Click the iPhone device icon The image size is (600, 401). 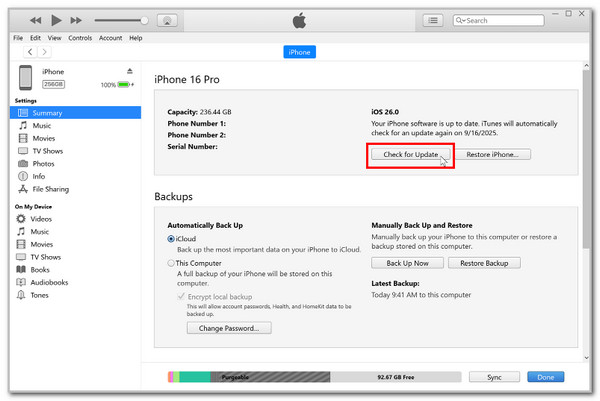(26, 78)
